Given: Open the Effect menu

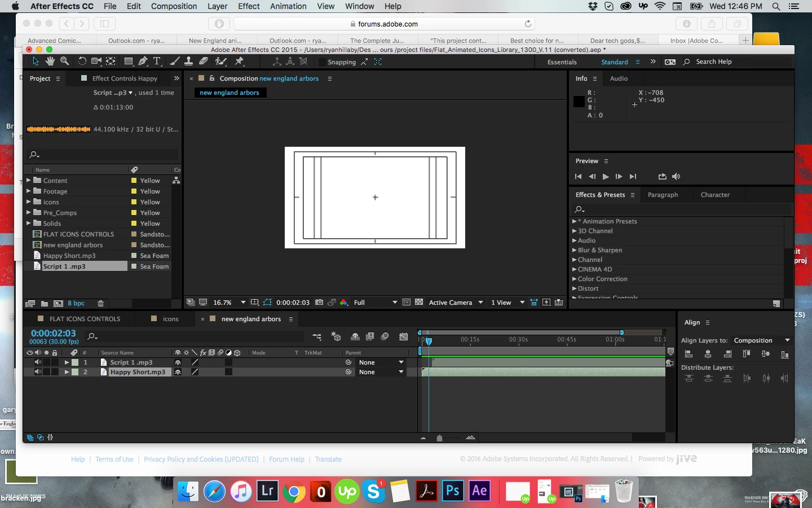Looking at the screenshot, I should point(249,6).
